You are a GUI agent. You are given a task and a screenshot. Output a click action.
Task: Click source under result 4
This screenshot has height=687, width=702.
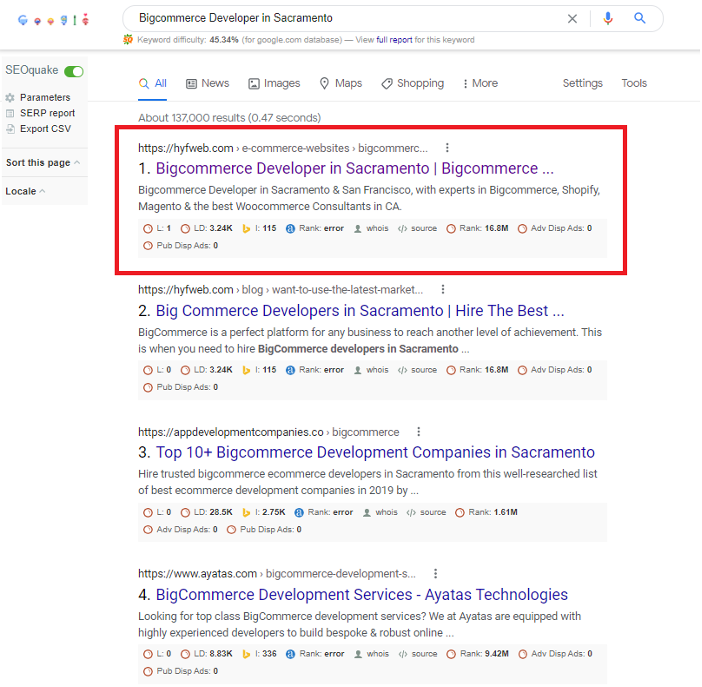click(418, 654)
